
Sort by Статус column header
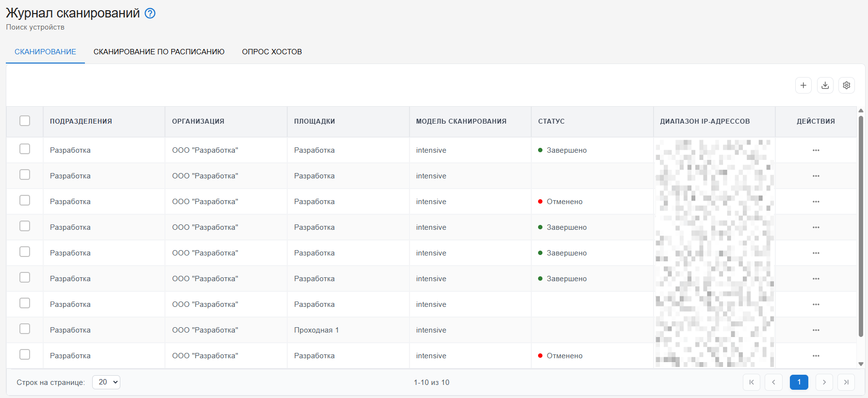pos(551,121)
